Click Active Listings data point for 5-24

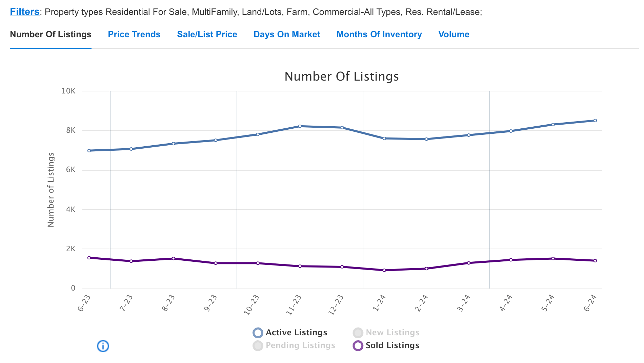(553, 125)
